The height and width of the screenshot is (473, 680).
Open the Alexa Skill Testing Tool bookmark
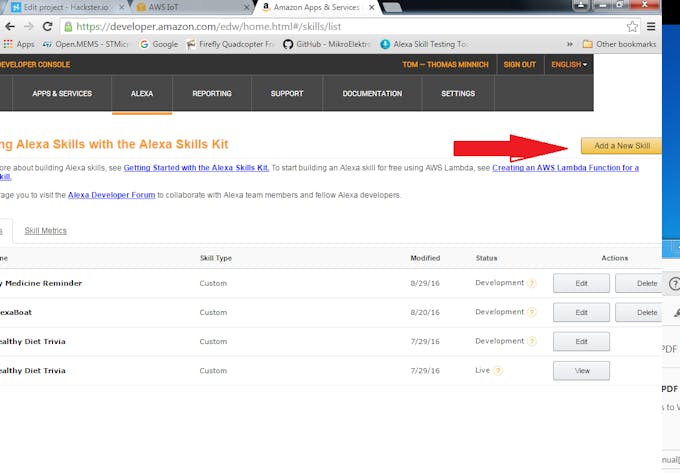(x=425, y=44)
